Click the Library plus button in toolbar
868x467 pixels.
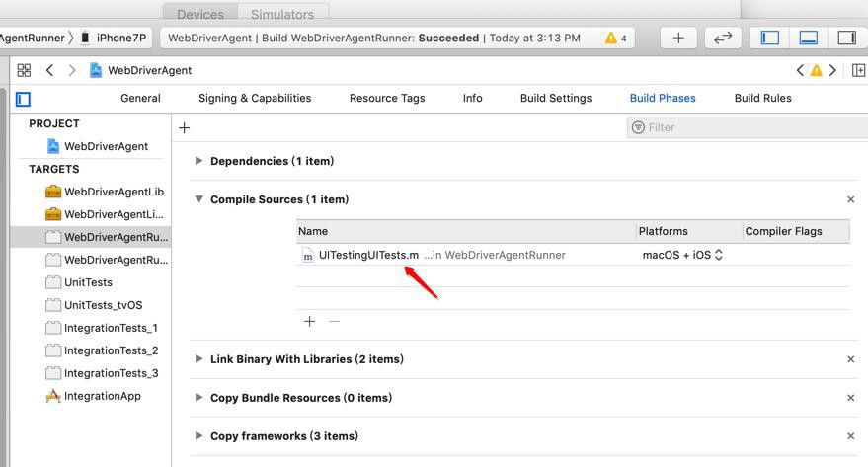(x=678, y=38)
